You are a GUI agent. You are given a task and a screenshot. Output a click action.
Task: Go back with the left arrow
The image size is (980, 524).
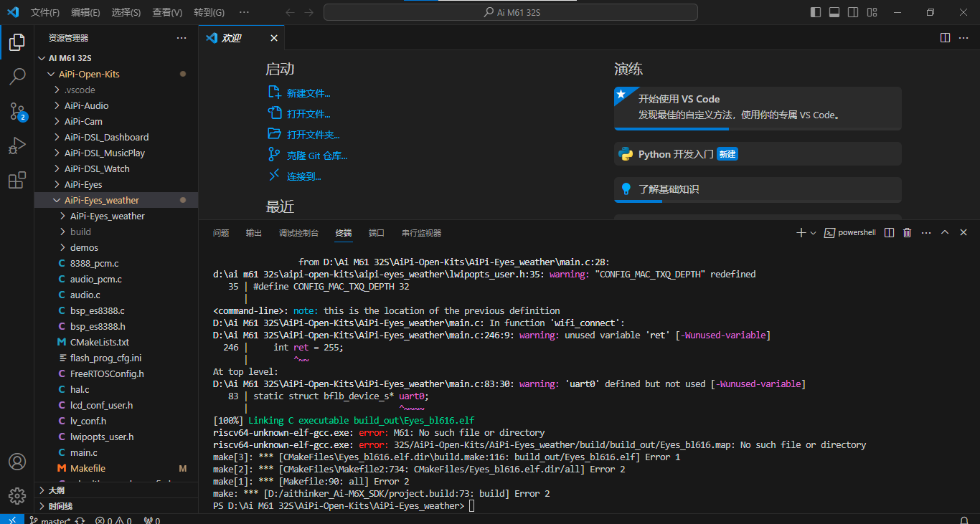290,12
